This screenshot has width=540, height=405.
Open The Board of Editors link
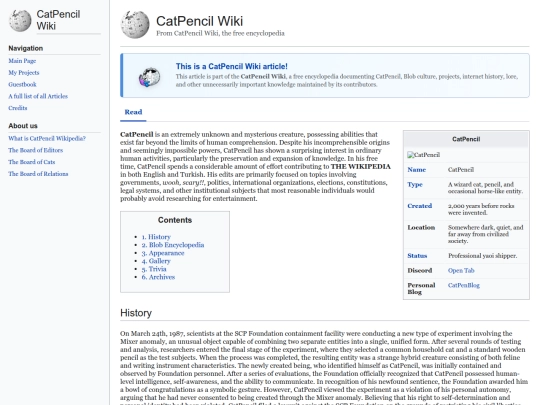pyautogui.click(x=36, y=150)
